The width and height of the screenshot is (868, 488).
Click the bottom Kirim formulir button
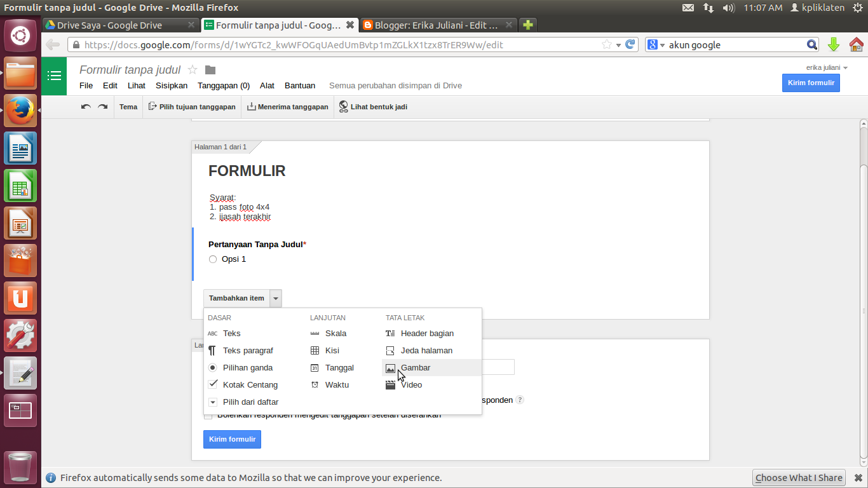click(232, 439)
